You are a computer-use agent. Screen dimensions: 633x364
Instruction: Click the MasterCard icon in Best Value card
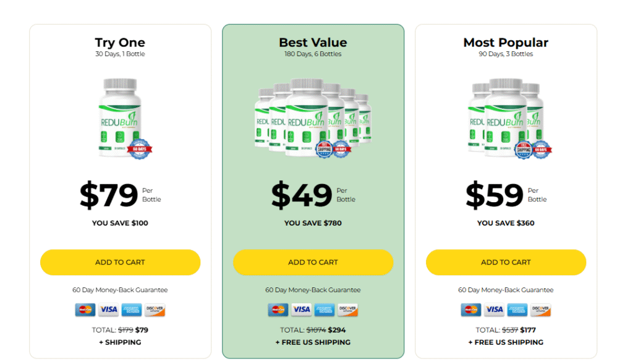pos(278,310)
